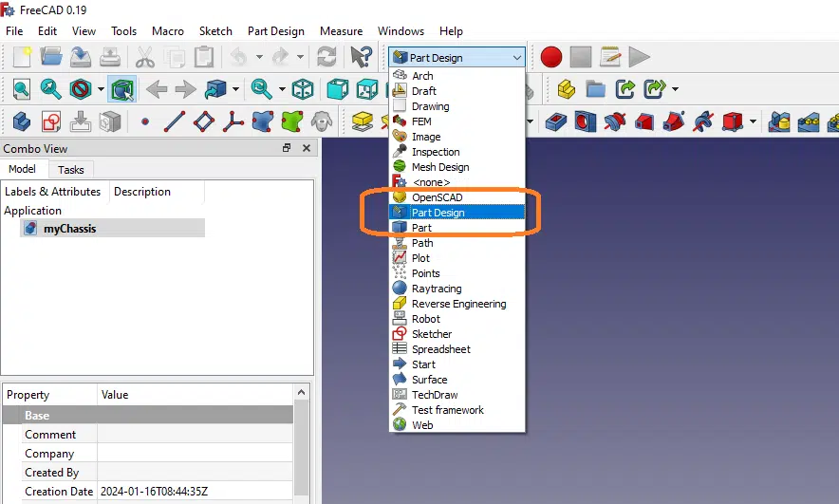Click the property panel scroll up arrow
The height and width of the screenshot is (504, 839).
pos(301,393)
